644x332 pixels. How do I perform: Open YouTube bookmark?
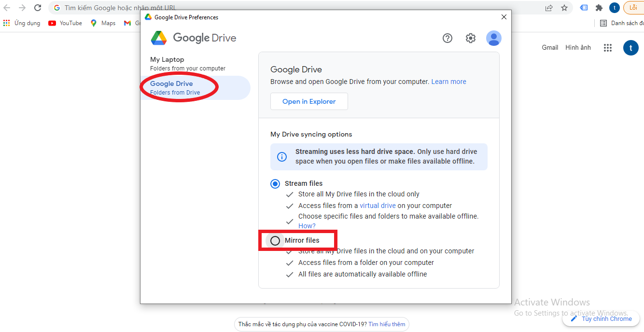65,23
